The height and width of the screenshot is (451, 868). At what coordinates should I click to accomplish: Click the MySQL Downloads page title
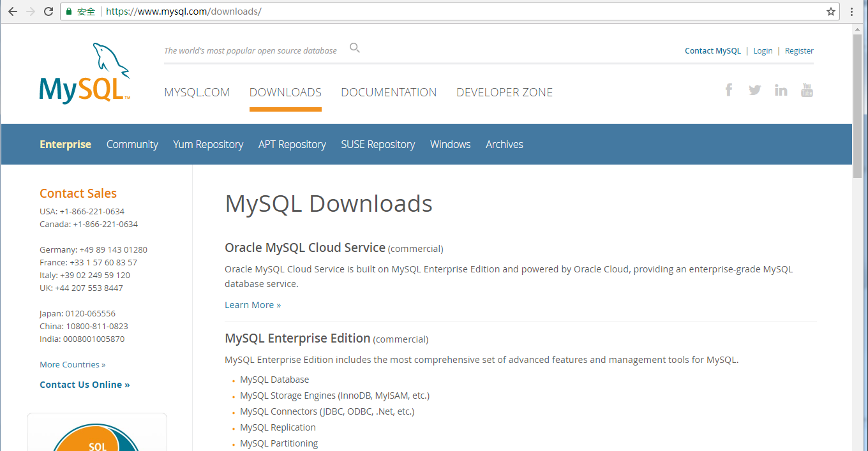(x=329, y=203)
